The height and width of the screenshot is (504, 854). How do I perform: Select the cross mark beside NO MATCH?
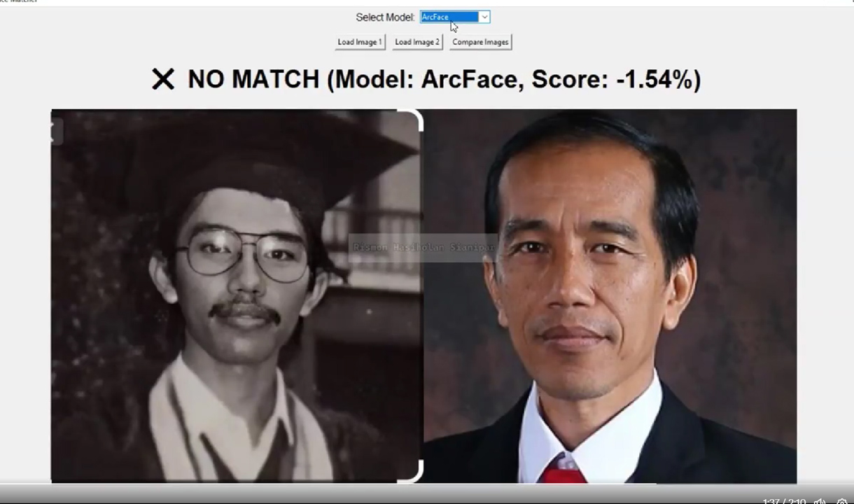(x=163, y=79)
